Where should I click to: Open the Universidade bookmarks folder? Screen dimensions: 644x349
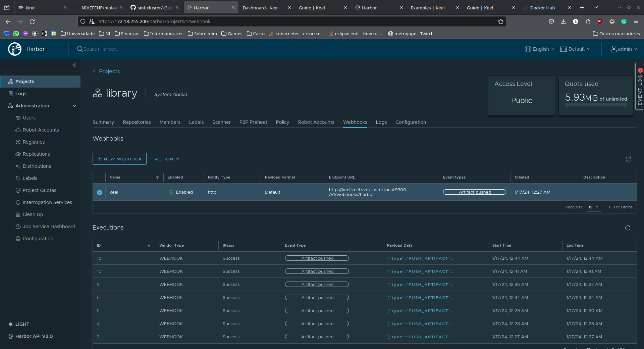pos(77,34)
